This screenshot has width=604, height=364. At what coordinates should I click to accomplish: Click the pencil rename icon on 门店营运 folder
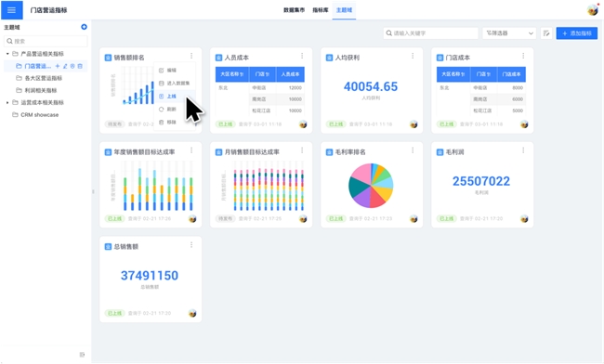65,66
